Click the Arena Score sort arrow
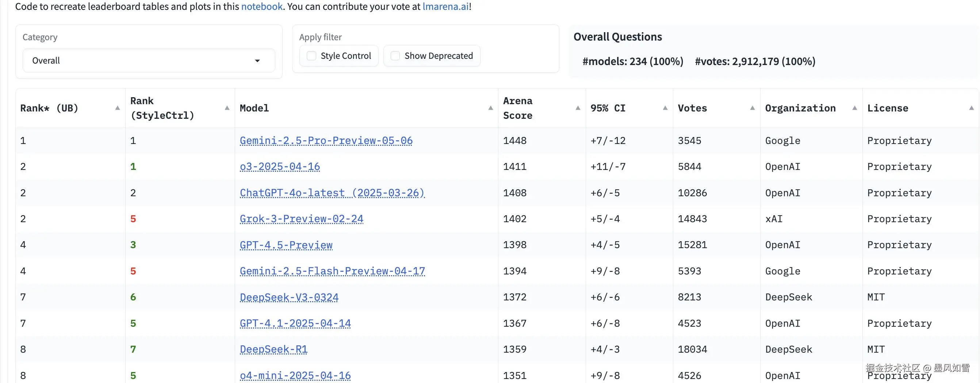Image resolution: width=980 pixels, height=383 pixels. pyautogui.click(x=578, y=108)
